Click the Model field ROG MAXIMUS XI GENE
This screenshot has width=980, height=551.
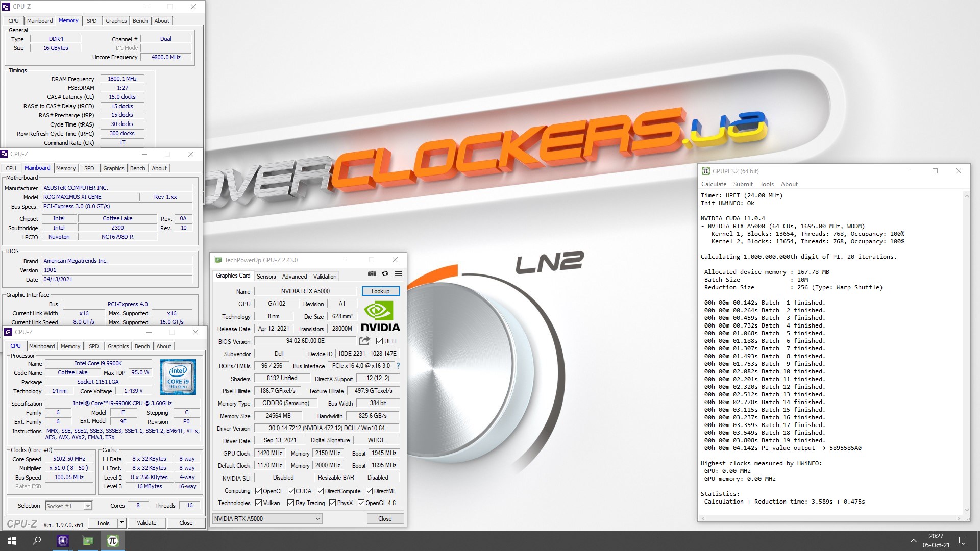pyautogui.click(x=90, y=197)
